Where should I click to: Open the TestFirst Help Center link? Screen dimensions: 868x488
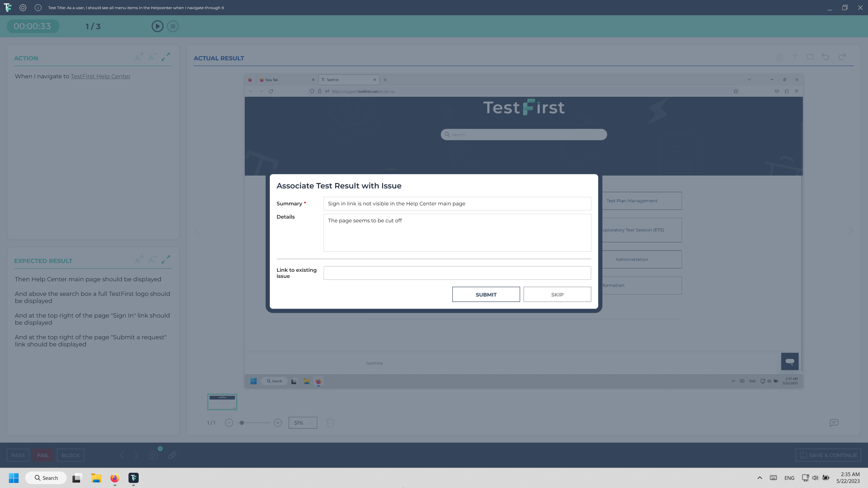pyautogui.click(x=100, y=76)
